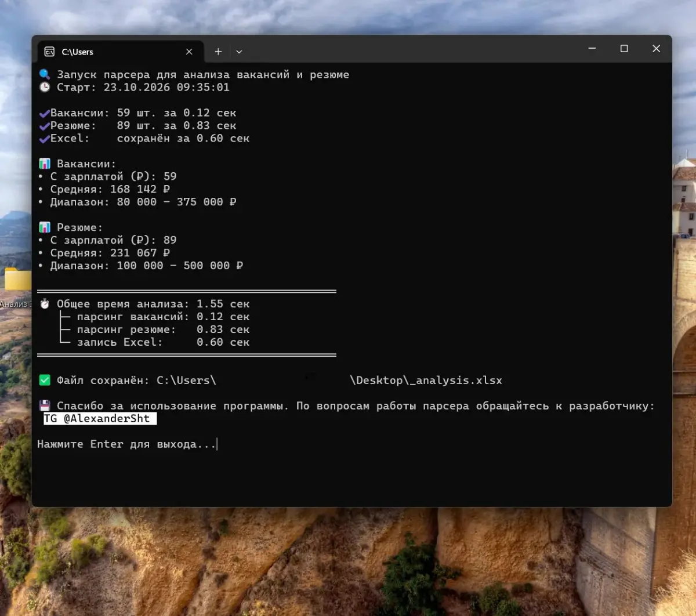Click the line С зарплатой (₽): 89
Screen dimensions: 696x616
point(107,240)
